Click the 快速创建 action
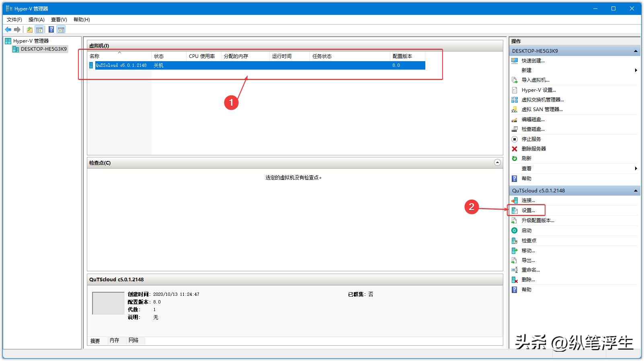644x361 pixels. tap(533, 61)
